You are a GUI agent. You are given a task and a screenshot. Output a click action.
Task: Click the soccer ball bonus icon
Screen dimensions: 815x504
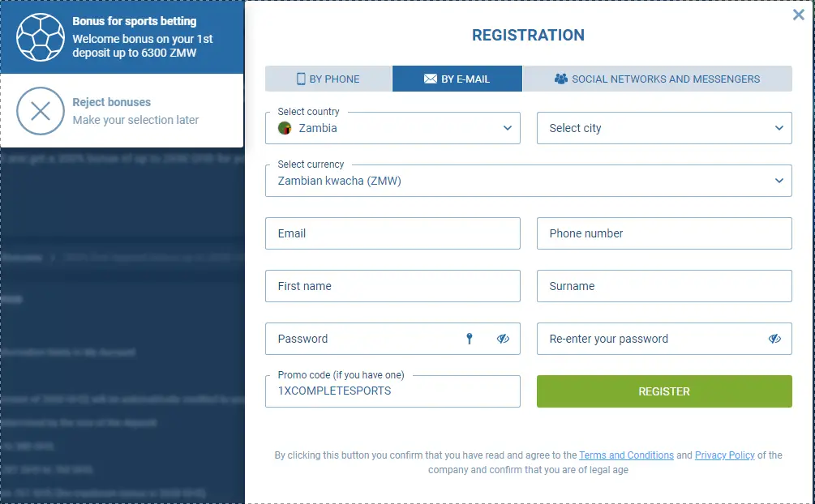pos(40,37)
